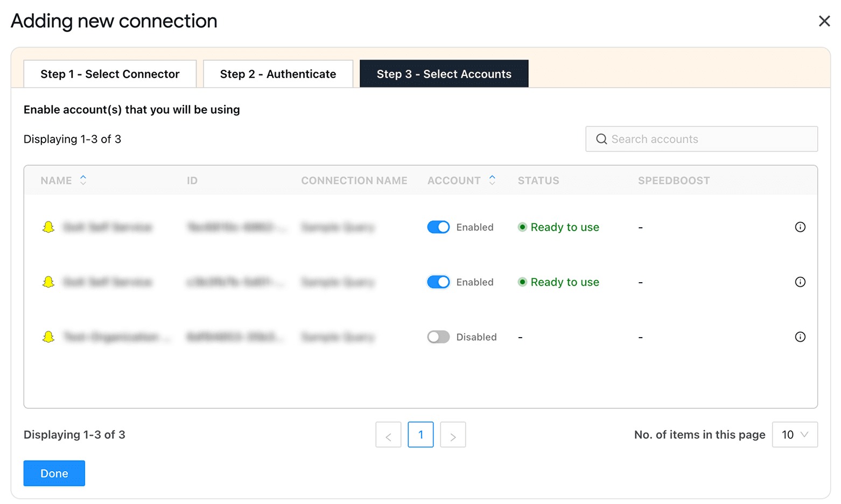Disable the second account toggle
This screenshot has height=504, width=841.
(438, 282)
